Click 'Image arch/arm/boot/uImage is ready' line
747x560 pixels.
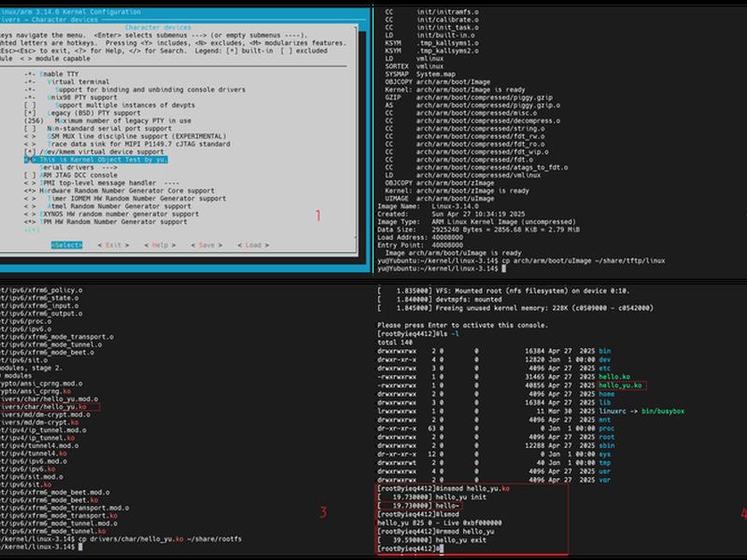point(453,253)
